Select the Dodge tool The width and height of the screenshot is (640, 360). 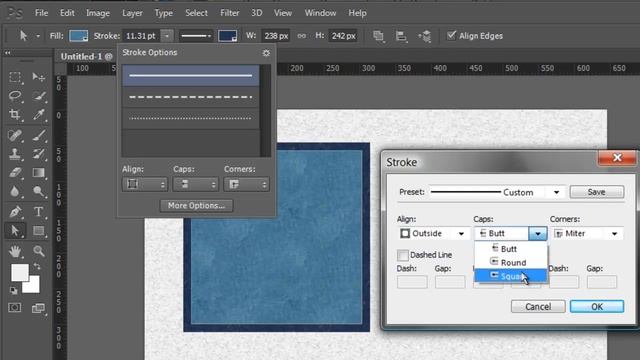pyautogui.click(x=39, y=191)
